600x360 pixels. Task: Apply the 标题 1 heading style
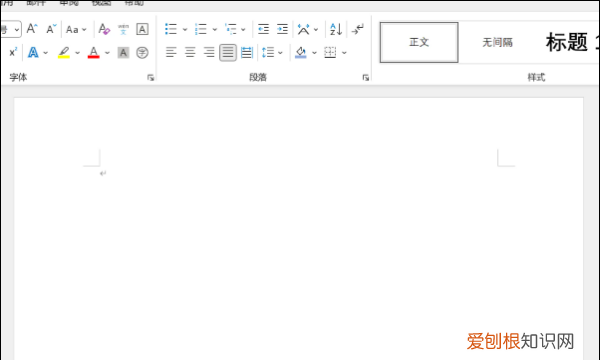pos(572,42)
